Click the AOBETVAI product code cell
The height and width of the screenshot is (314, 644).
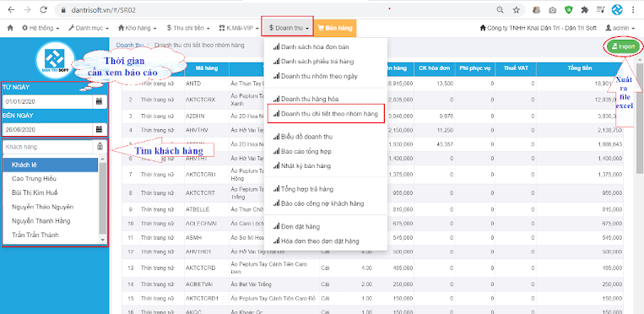click(207, 284)
